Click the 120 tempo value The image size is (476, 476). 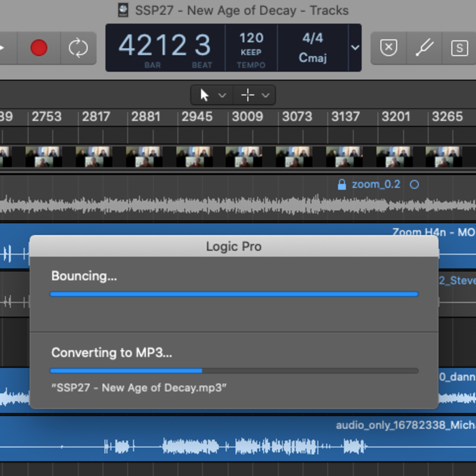(x=251, y=38)
